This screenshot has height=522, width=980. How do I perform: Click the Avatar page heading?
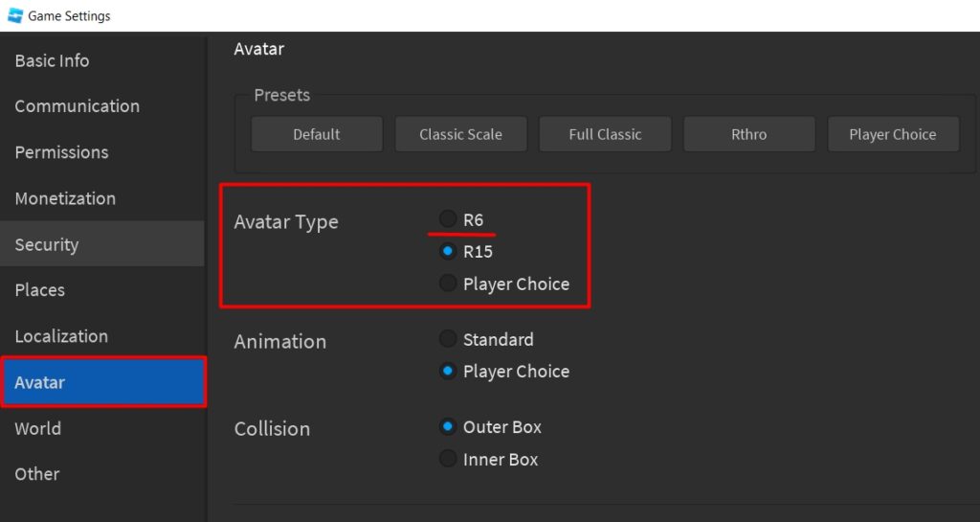pos(258,49)
